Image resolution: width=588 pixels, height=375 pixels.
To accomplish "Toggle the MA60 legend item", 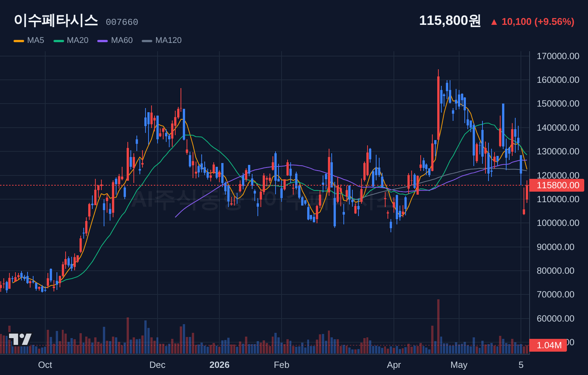I will coord(115,40).
